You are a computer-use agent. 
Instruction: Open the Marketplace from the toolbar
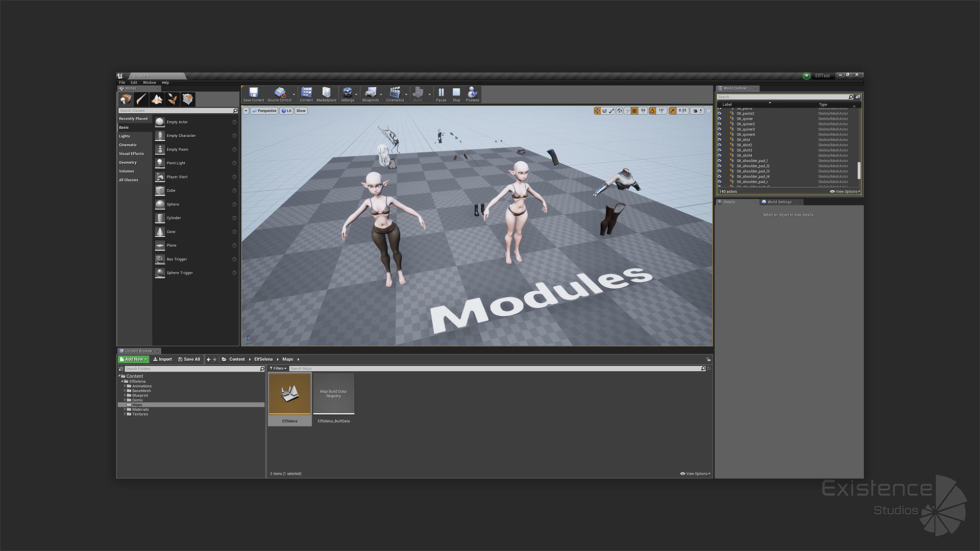click(326, 94)
